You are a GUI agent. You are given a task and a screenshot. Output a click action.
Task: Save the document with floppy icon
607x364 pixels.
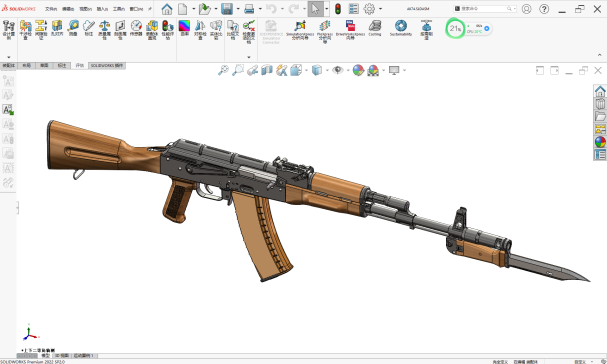tap(227, 9)
